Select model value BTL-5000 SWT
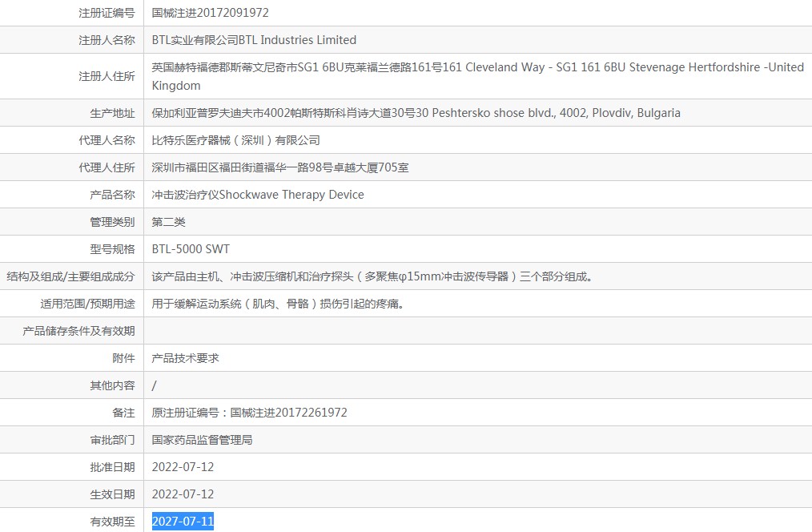This screenshot has height=532, width=812. point(191,249)
